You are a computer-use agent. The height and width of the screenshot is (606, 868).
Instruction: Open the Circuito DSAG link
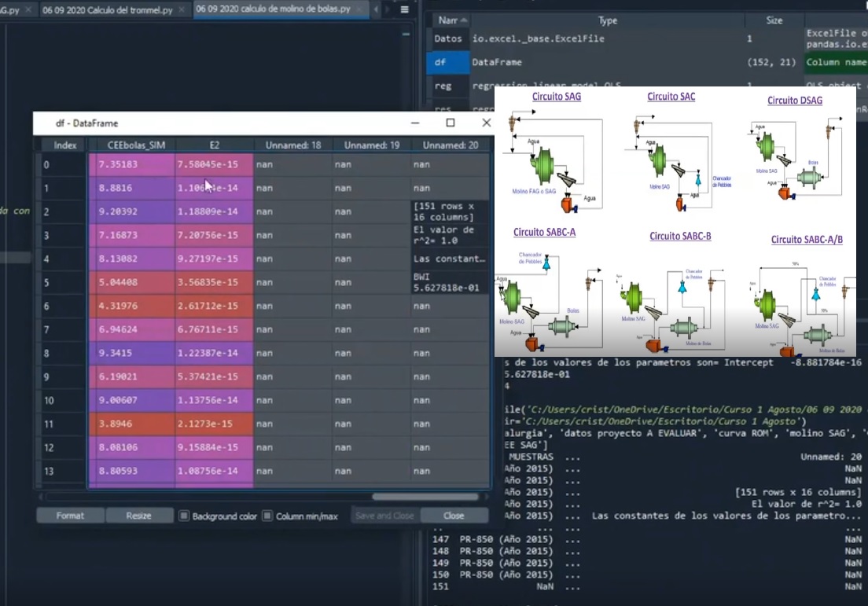[794, 100]
